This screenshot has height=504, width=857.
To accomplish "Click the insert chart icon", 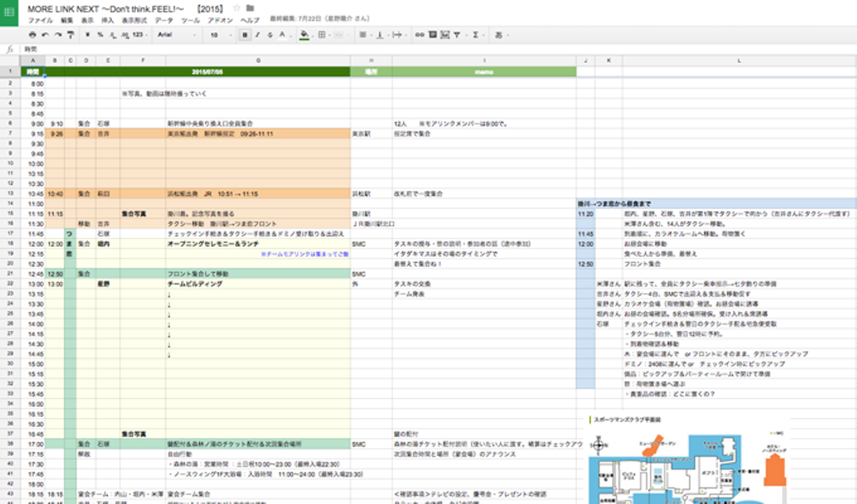I will pos(445,35).
